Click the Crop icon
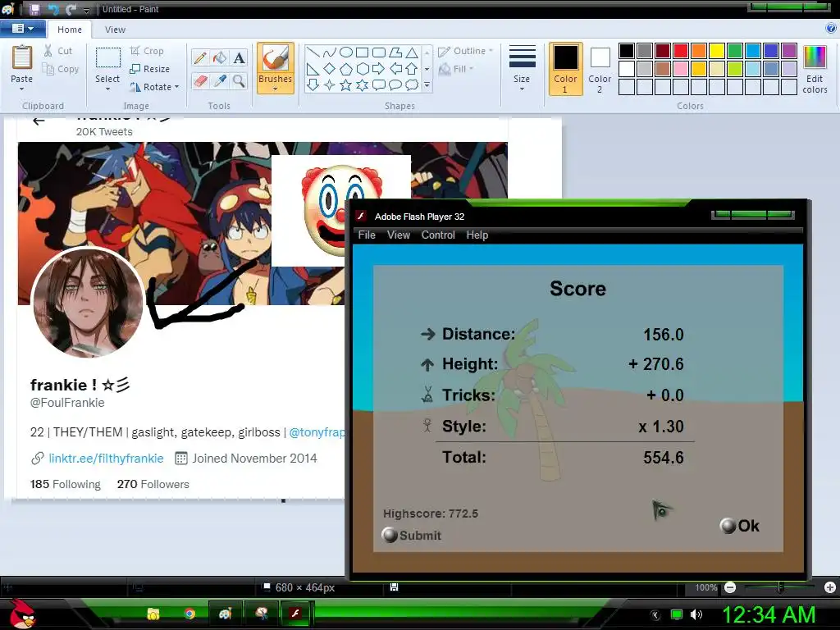This screenshot has height=630, width=840. click(135, 51)
